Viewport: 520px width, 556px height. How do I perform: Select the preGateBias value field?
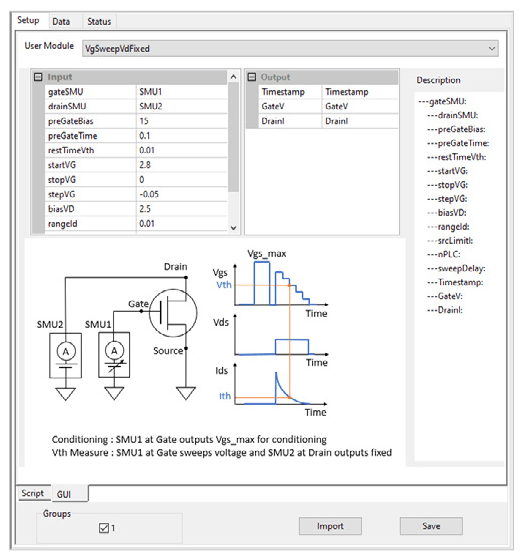(182, 121)
